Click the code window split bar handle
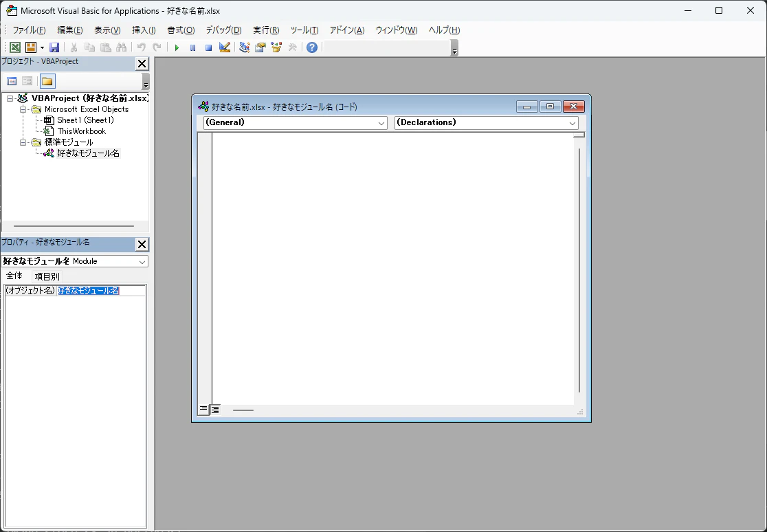This screenshot has width=767, height=532. pyautogui.click(x=579, y=135)
